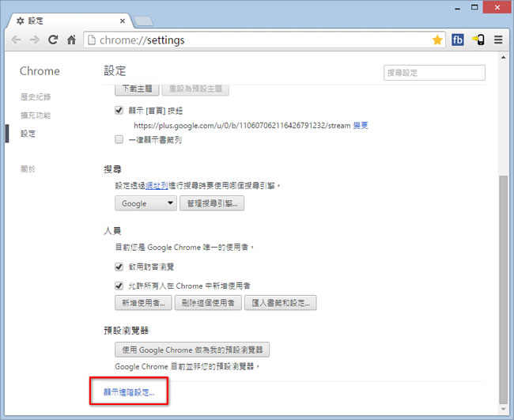This screenshot has width=514, height=420.
Task: Open the Google search engine dropdown
Action: pyautogui.click(x=146, y=203)
